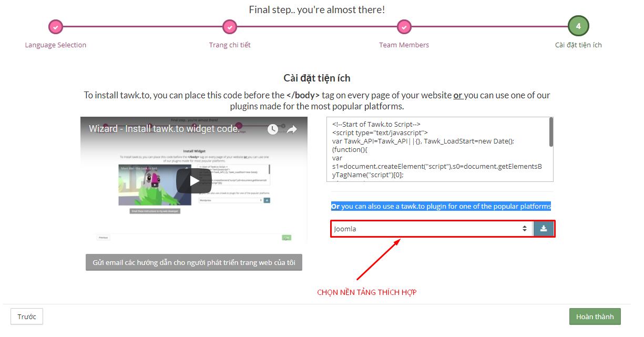This screenshot has width=644, height=337.
Task: Open the Joomla platform dropdown
Action: coord(432,229)
